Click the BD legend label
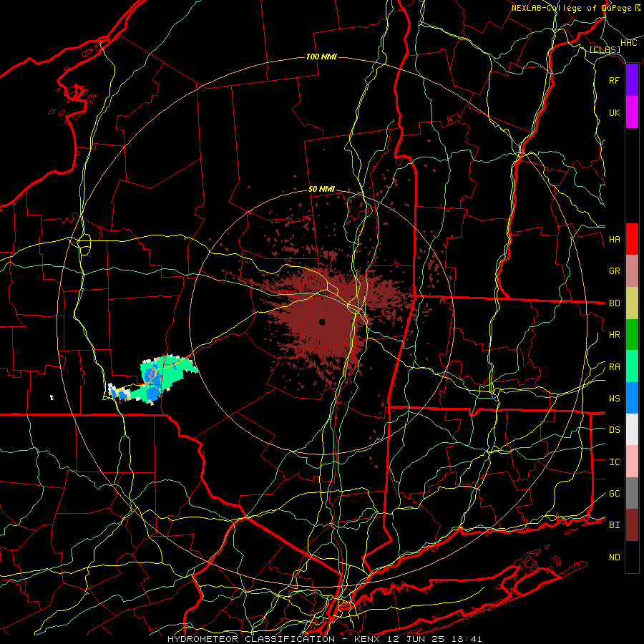 click(x=614, y=303)
